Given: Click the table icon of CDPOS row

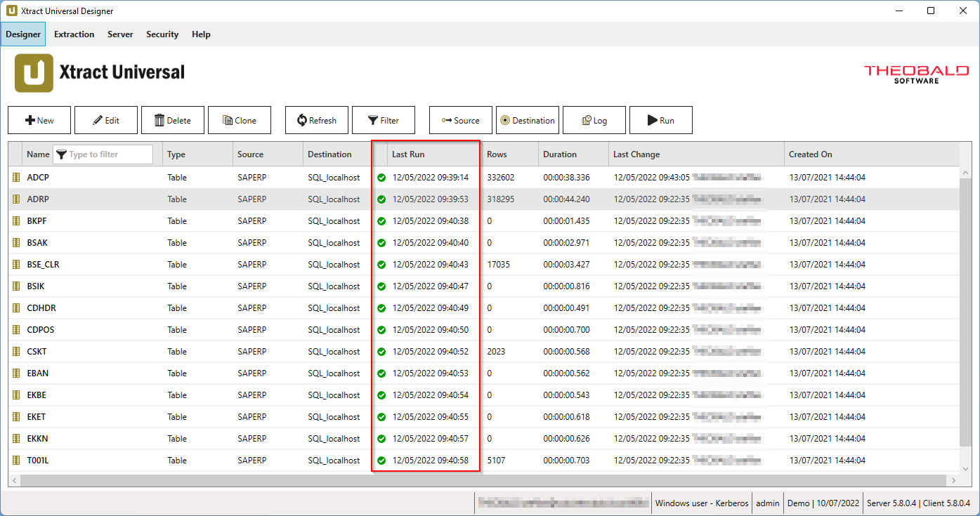Looking at the screenshot, I should [x=16, y=330].
